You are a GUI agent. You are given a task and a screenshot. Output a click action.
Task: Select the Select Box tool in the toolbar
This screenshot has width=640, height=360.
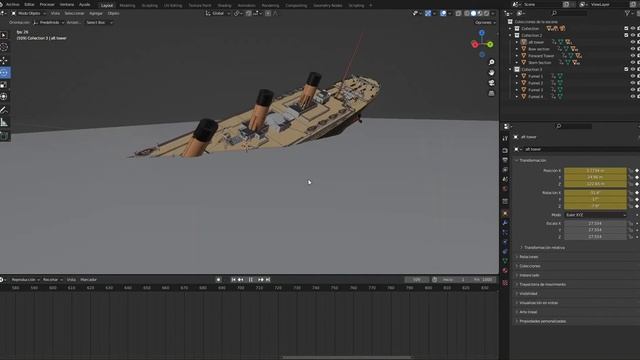pyautogui.click(x=4, y=36)
